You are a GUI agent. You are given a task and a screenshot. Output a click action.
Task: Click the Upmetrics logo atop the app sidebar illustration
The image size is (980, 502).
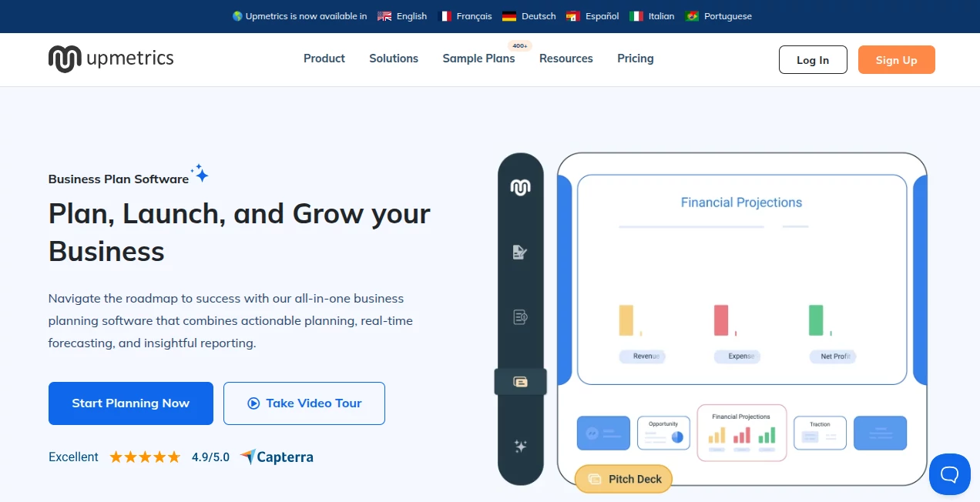[x=520, y=186]
